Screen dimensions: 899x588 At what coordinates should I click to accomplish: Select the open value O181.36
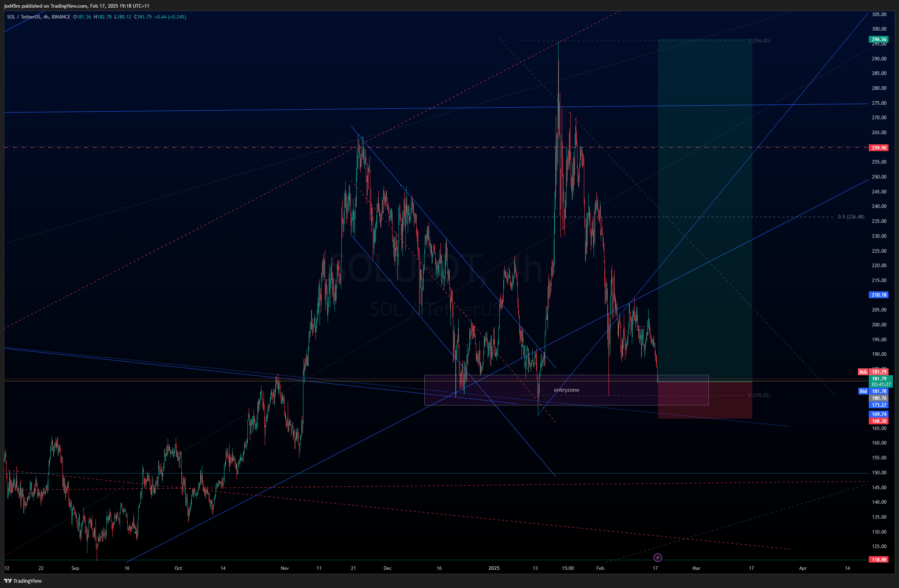82,17
